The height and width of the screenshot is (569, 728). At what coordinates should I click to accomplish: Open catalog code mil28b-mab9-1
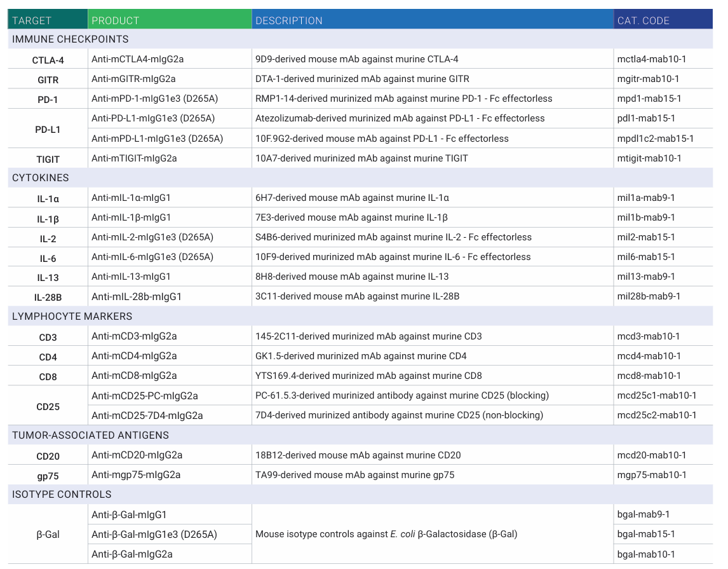649,296
